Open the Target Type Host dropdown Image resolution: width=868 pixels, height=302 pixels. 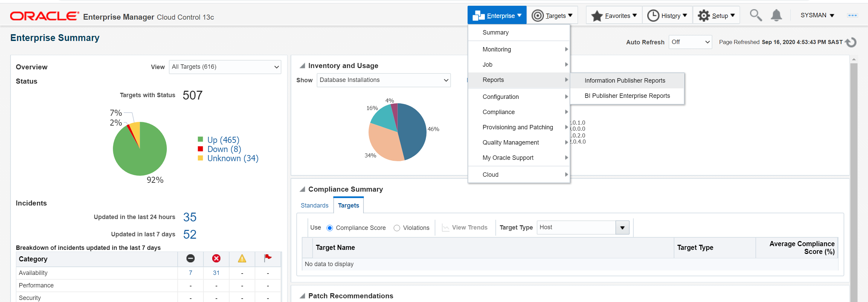pos(622,228)
